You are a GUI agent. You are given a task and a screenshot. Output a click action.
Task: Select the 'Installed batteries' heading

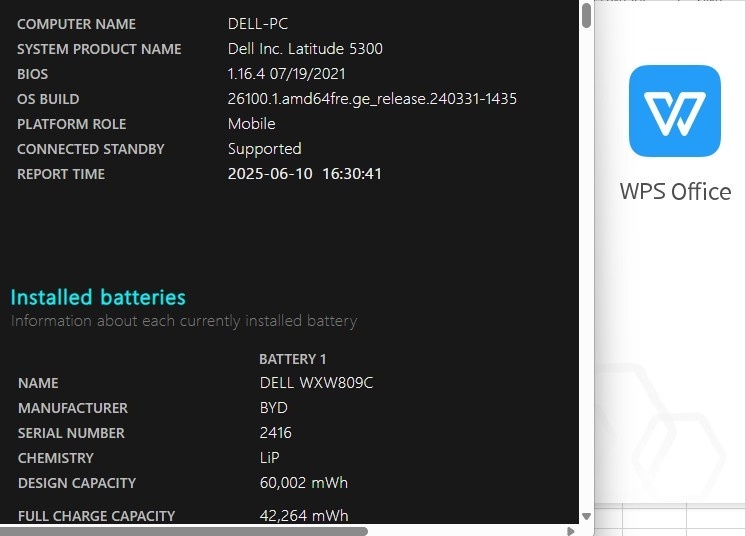pos(98,297)
